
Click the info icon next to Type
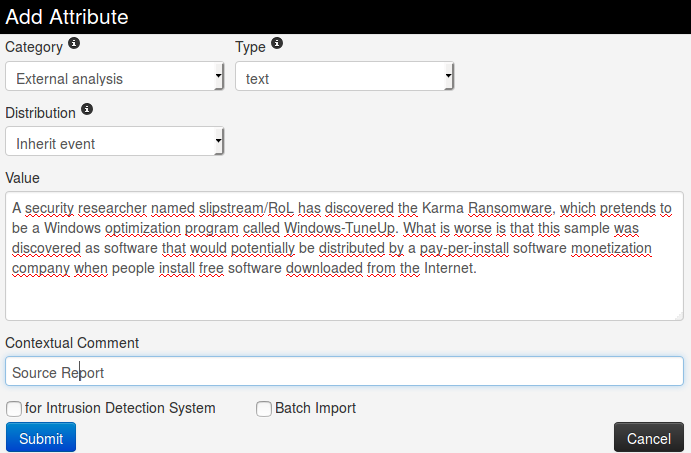coord(277,45)
